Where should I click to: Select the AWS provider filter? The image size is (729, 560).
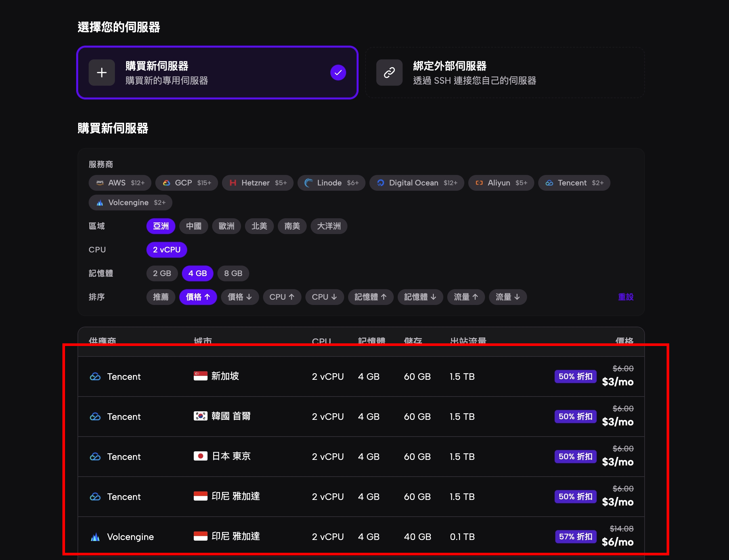(120, 183)
